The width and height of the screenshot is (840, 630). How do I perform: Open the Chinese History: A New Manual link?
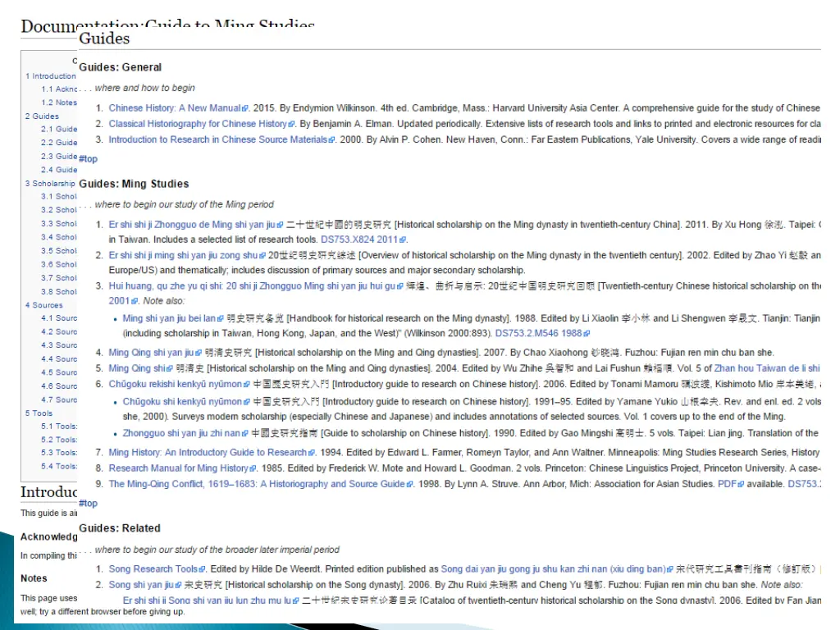(175, 107)
